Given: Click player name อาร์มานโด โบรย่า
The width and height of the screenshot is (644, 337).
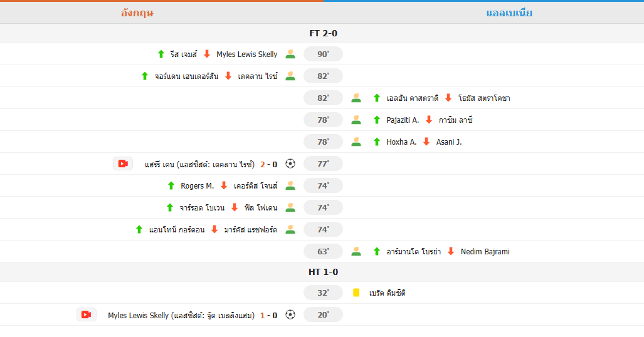Looking at the screenshot, I should (414, 252).
